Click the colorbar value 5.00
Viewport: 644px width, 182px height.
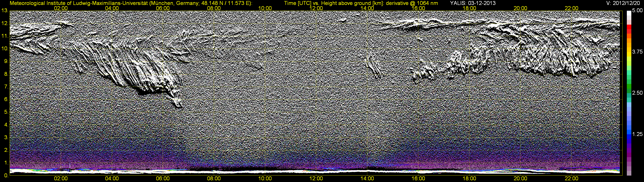click(637, 11)
